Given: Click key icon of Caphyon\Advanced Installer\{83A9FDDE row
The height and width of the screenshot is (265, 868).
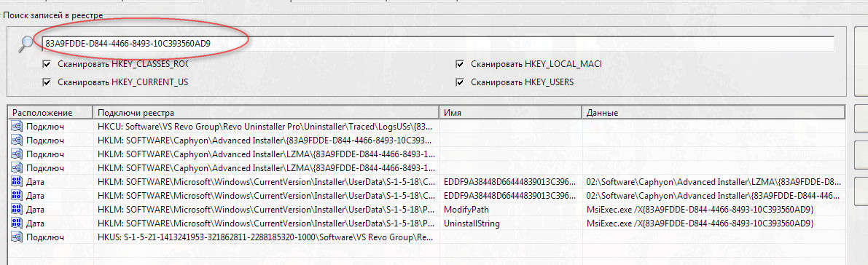Looking at the screenshot, I should click(x=16, y=141).
